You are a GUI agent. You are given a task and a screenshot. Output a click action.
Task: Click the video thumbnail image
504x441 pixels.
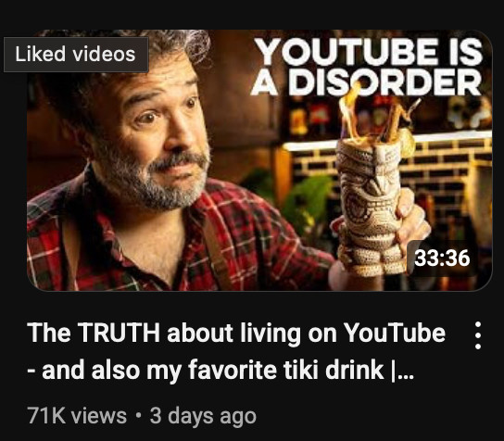(x=259, y=160)
